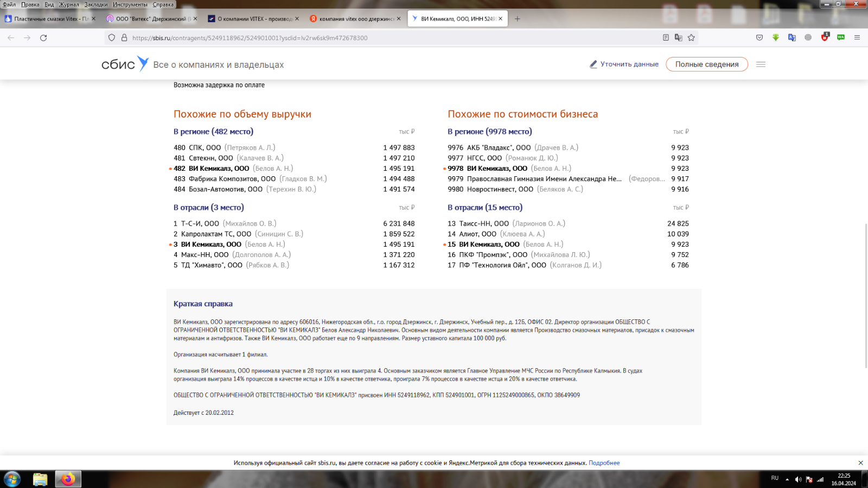Viewport: 868px width, 488px height.
Task: Click the SBIS logo
Action: pyautogui.click(x=125, y=64)
